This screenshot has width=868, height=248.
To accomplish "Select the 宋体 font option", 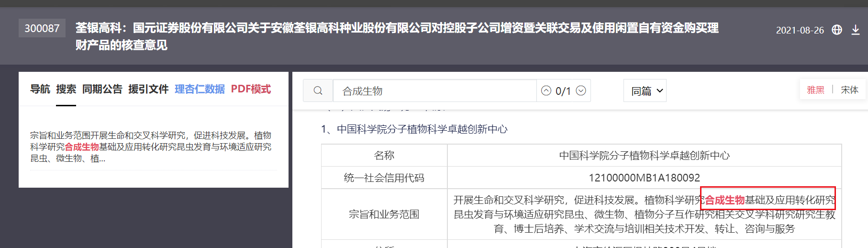I will [x=849, y=90].
